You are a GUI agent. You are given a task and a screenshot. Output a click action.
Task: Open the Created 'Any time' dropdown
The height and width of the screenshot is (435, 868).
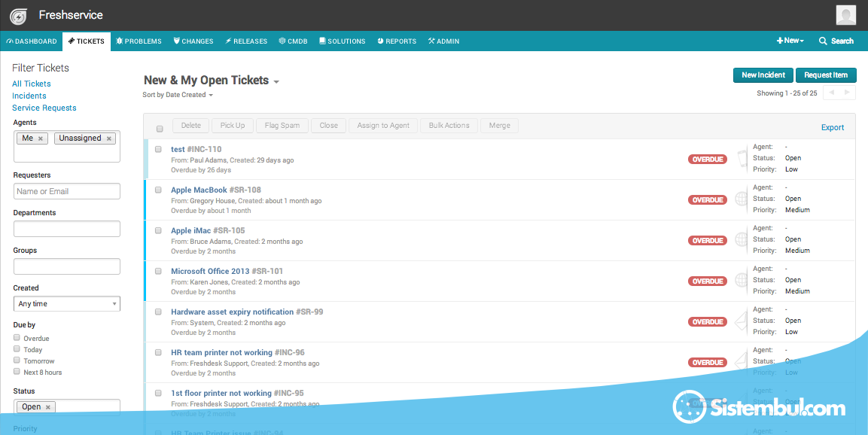pos(67,304)
